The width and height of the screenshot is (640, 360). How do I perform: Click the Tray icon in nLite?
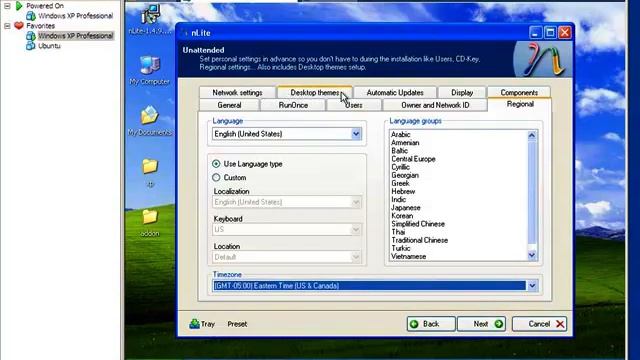coord(194,324)
